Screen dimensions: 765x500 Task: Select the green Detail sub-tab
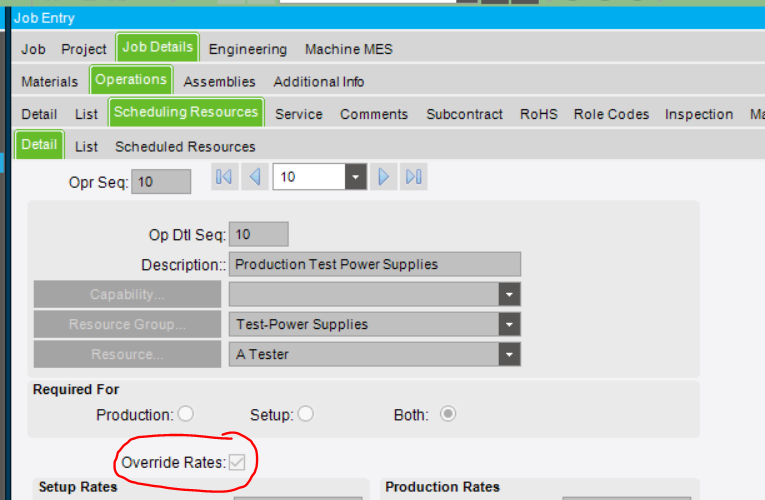click(39, 144)
